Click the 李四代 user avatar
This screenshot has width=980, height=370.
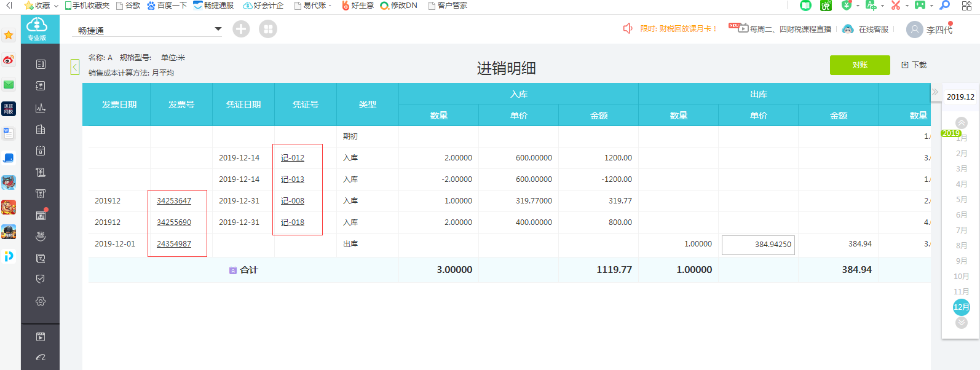[914, 30]
